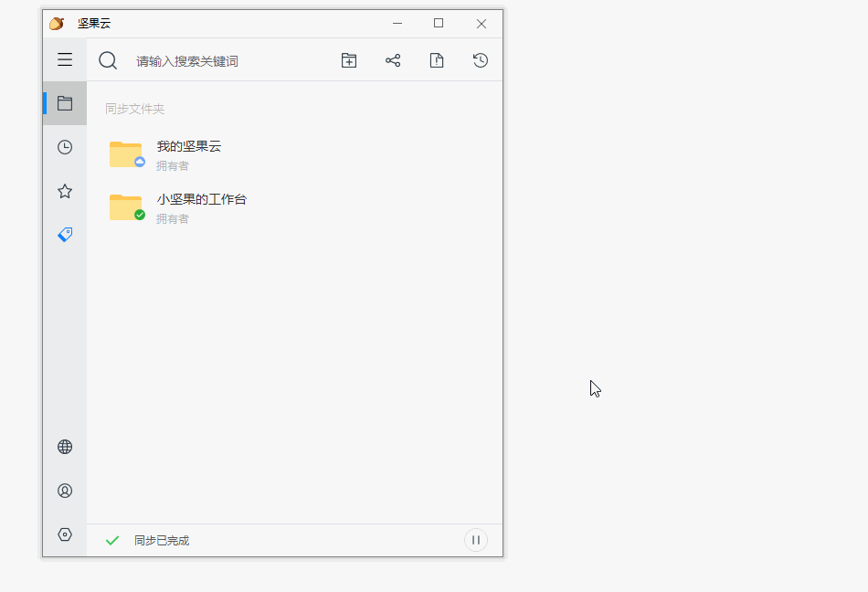The width and height of the screenshot is (868, 592).
Task: Open the starred favorites icon
Action: coord(65,191)
